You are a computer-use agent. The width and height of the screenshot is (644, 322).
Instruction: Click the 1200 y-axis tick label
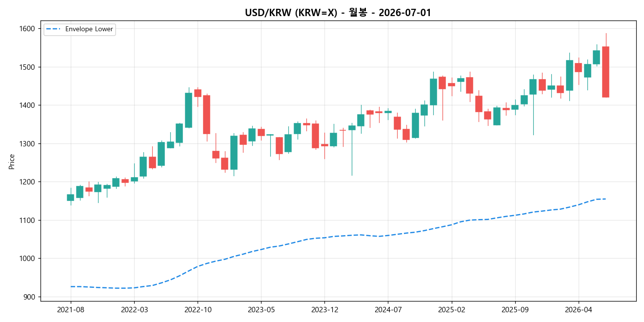point(28,182)
